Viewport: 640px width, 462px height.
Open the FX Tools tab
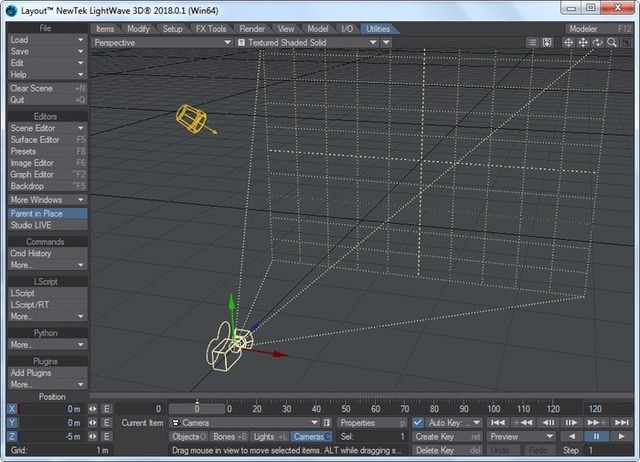click(210, 29)
